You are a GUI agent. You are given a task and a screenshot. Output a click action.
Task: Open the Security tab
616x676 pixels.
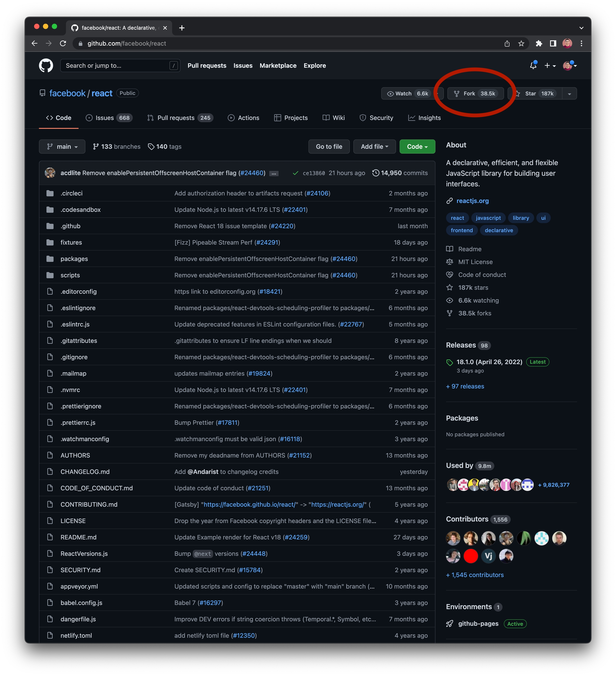(376, 118)
